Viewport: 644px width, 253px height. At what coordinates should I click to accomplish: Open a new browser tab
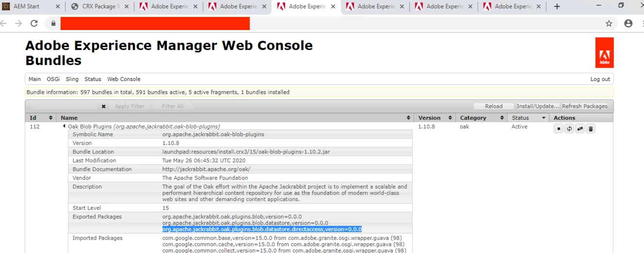557,6
